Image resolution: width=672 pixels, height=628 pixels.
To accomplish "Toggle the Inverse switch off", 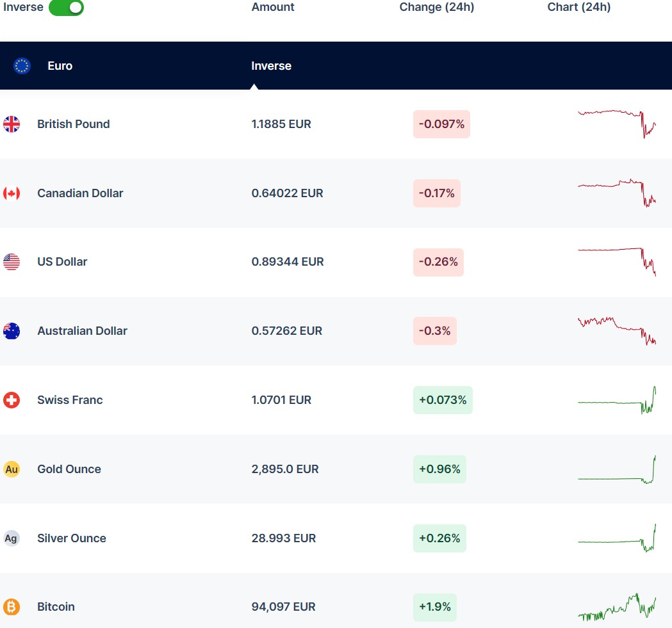I will point(66,8).
